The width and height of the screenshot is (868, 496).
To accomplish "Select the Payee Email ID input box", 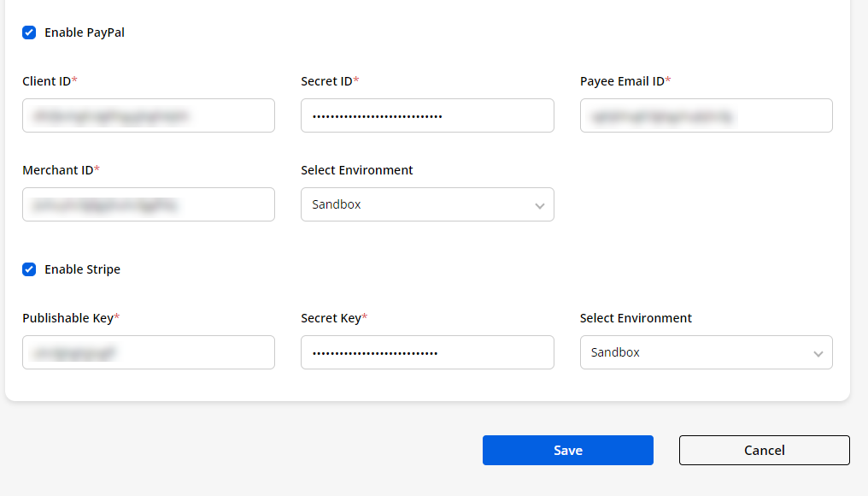I will point(706,115).
